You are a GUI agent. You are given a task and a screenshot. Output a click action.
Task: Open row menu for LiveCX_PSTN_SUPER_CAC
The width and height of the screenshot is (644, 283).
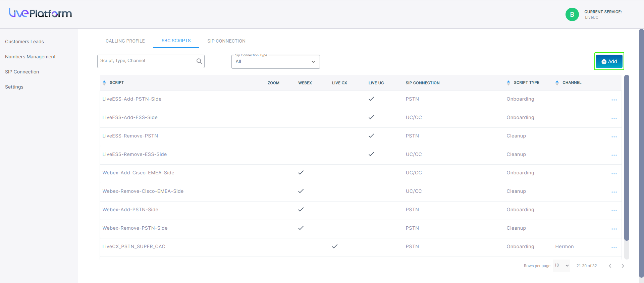[x=614, y=247]
